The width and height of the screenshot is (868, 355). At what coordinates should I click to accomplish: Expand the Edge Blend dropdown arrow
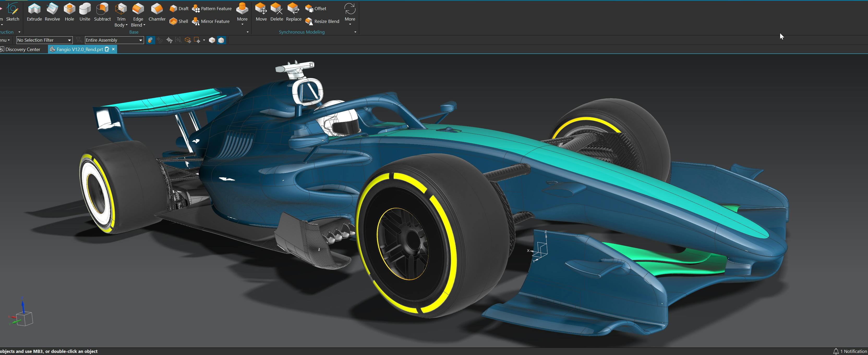144,25
